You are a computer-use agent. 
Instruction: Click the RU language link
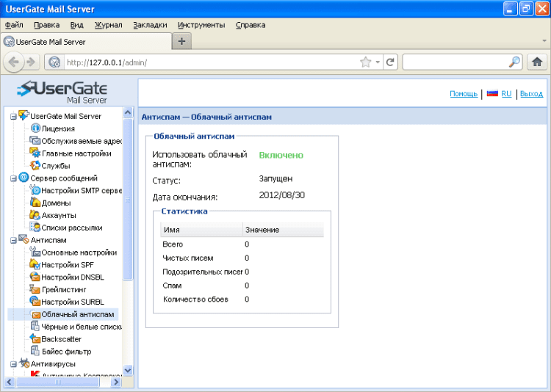tap(506, 94)
